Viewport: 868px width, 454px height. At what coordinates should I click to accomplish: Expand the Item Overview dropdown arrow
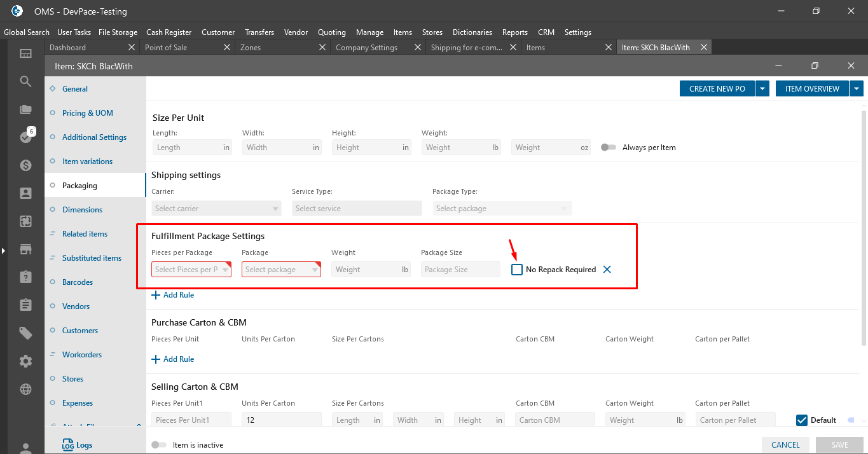[x=857, y=89]
